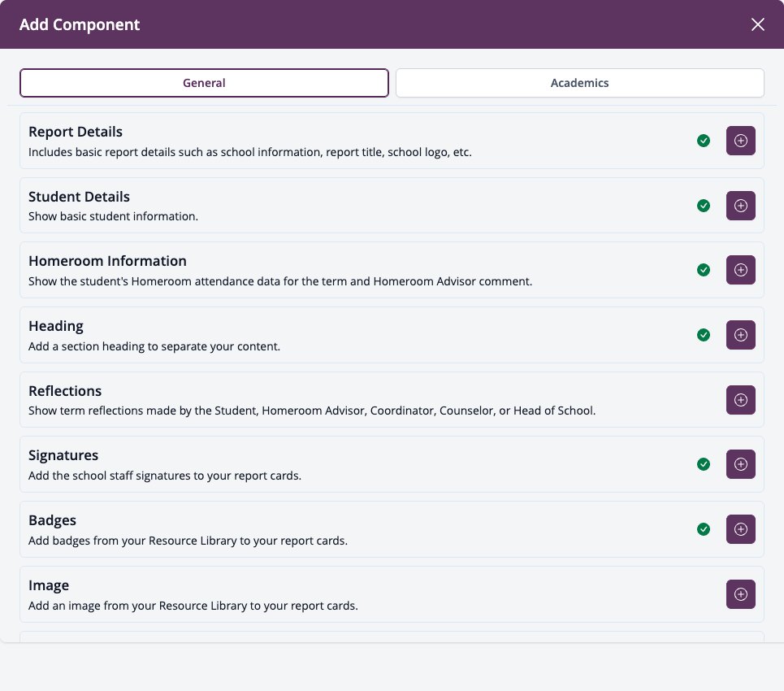
Task: Select the General tab
Action: pos(204,83)
